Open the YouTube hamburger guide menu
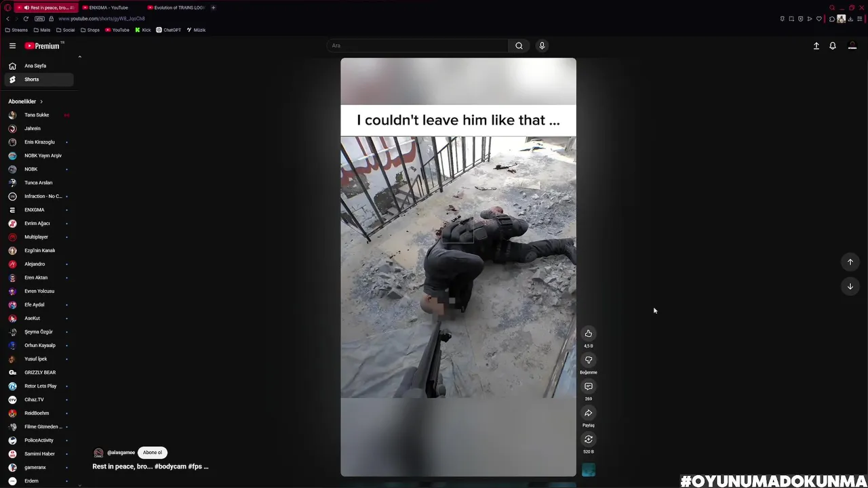868x488 pixels. click(12, 46)
